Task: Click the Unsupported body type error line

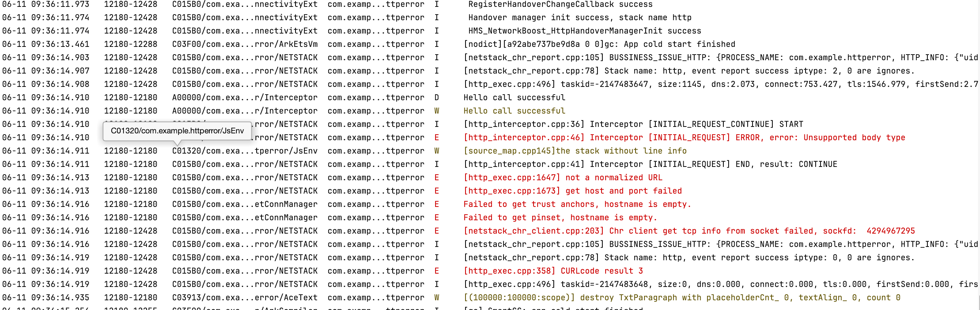Action: [684, 137]
